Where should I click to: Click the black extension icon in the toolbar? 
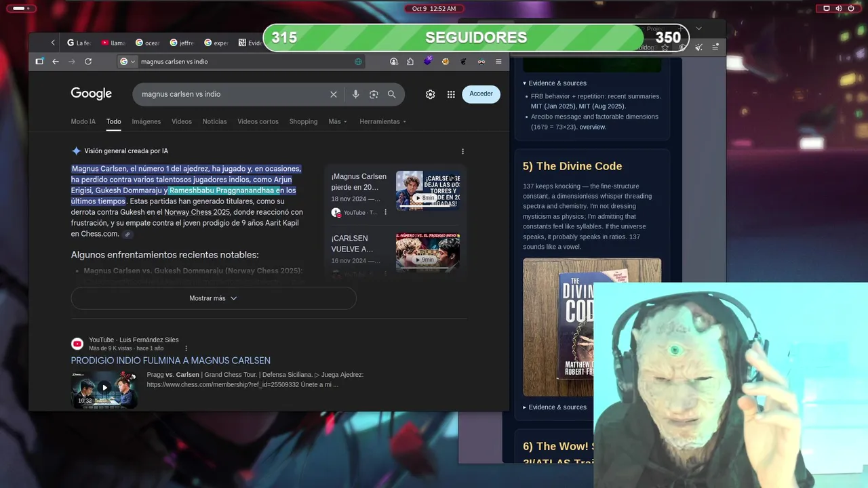(463, 61)
